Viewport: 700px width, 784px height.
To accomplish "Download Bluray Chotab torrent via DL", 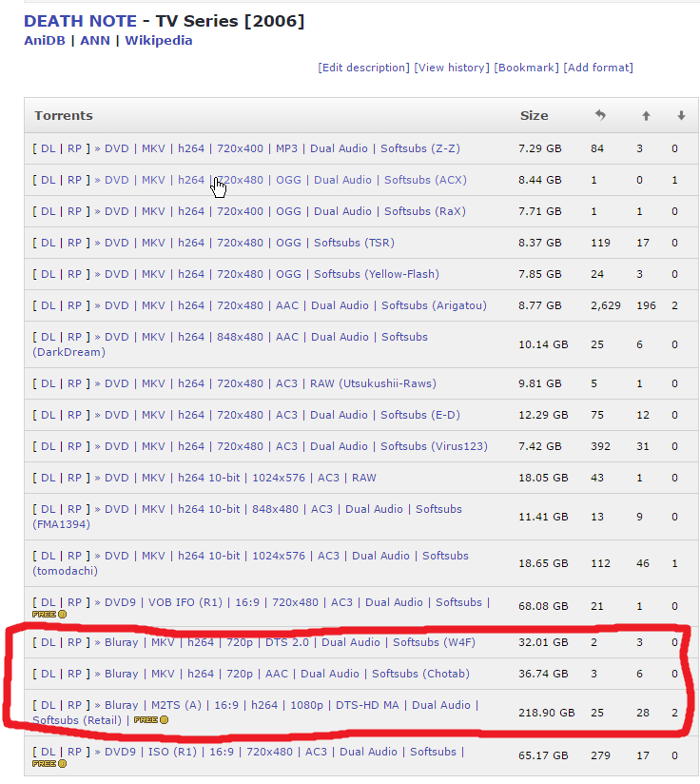I will pyautogui.click(x=48, y=674).
